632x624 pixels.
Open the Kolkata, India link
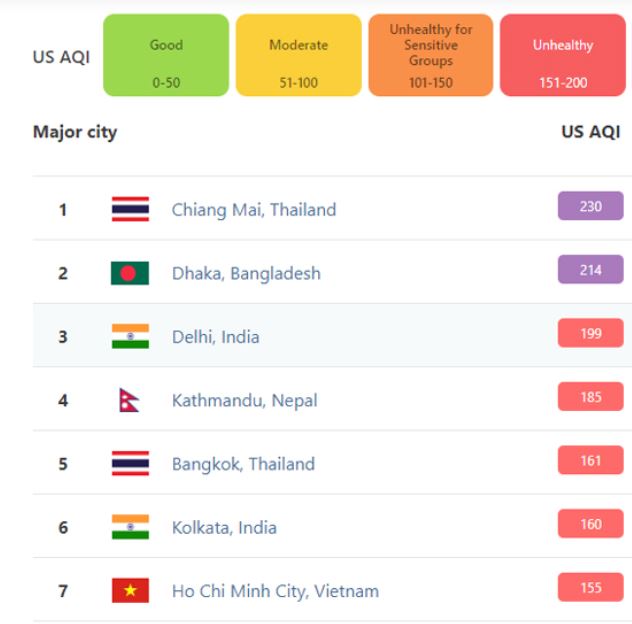pos(225,528)
